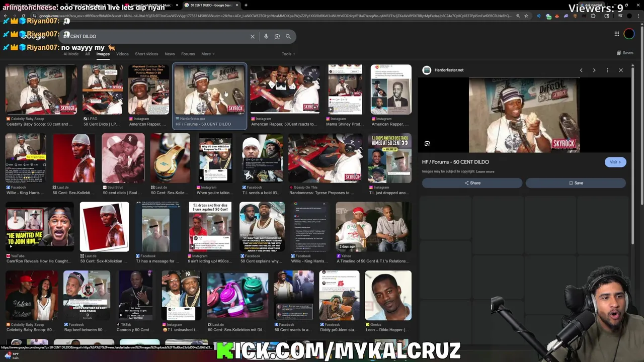Open Celebrity Baby Scoop first thumbnail

click(x=41, y=89)
